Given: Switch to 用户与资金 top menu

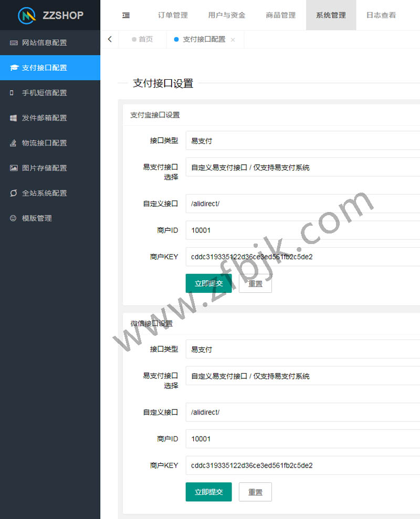Looking at the screenshot, I should coord(227,15).
